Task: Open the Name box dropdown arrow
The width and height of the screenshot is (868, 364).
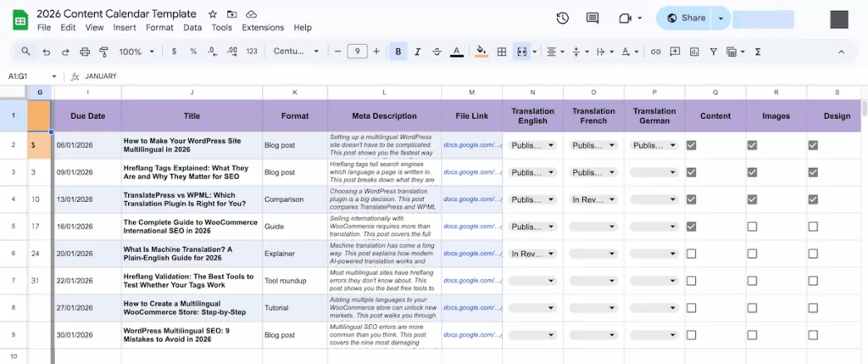Action: pos(54,76)
